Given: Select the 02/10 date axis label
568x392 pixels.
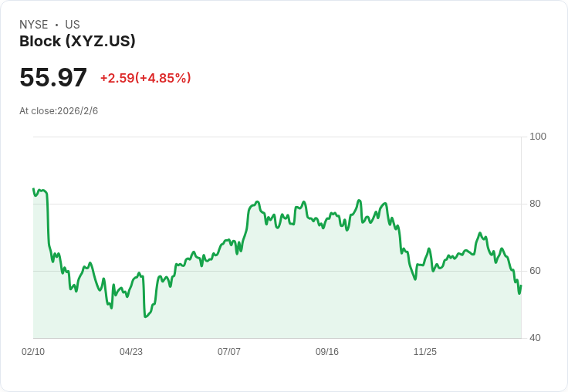Looking at the screenshot, I should (33, 352).
